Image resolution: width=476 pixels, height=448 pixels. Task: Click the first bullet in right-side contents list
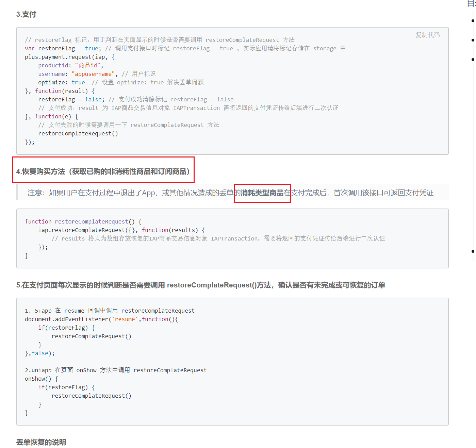[x=473, y=21]
